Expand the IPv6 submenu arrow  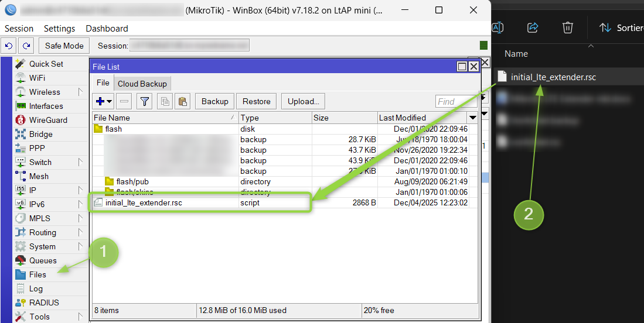click(80, 204)
